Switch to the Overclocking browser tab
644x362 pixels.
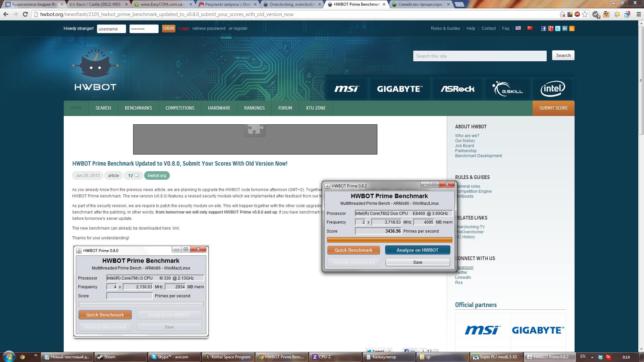(x=292, y=5)
